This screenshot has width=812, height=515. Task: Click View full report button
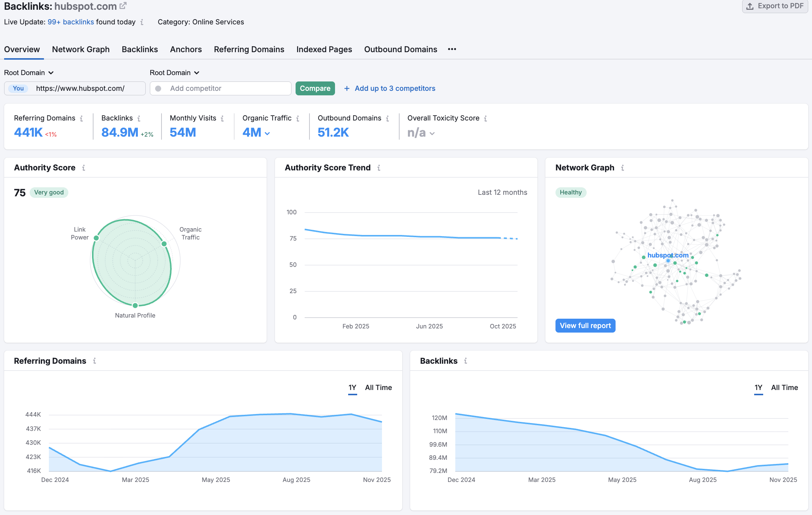coord(585,325)
